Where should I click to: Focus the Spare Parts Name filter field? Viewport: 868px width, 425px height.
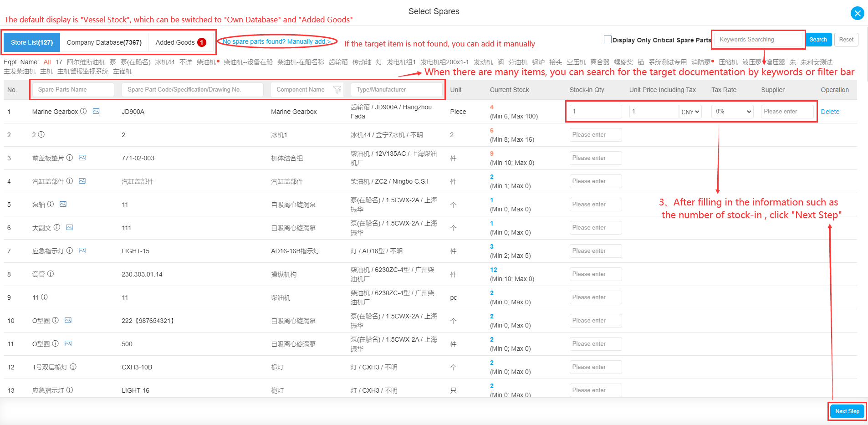click(73, 90)
